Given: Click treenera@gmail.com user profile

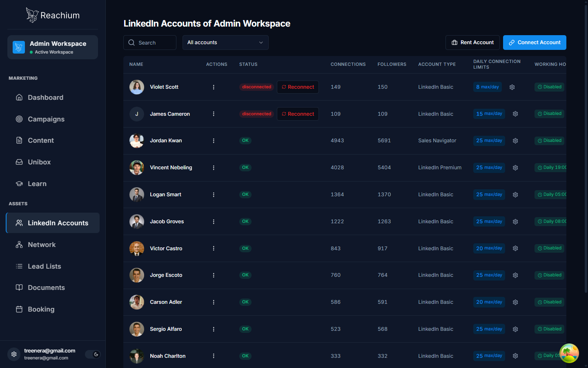Looking at the screenshot, I should pyautogui.click(x=49, y=354).
